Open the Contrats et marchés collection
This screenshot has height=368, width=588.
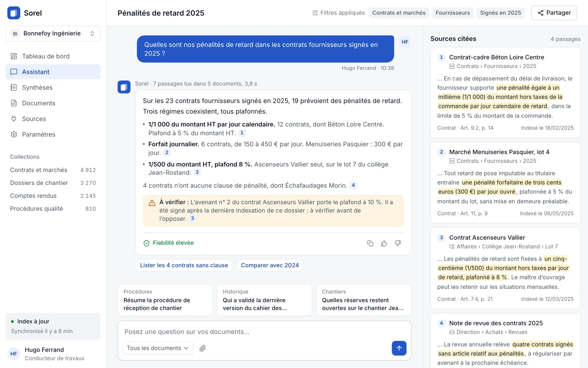53,170
